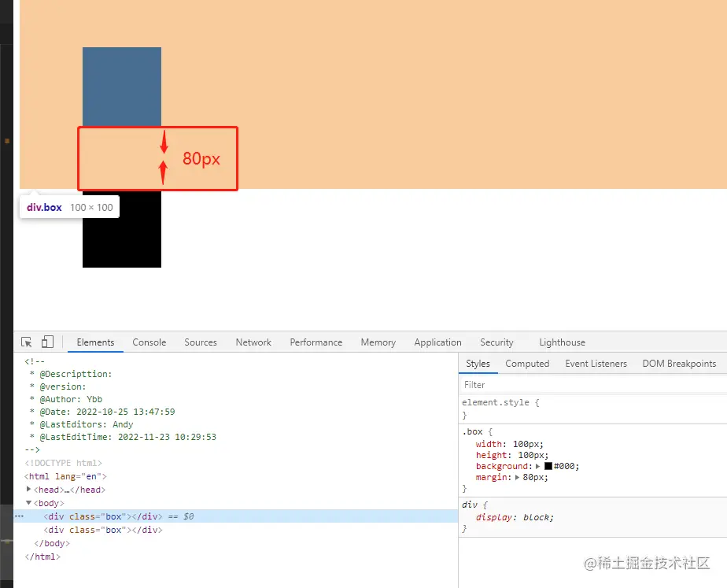Open the Elements tab
This screenshot has height=588, width=727.
pyautogui.click(x=95, y=342)
